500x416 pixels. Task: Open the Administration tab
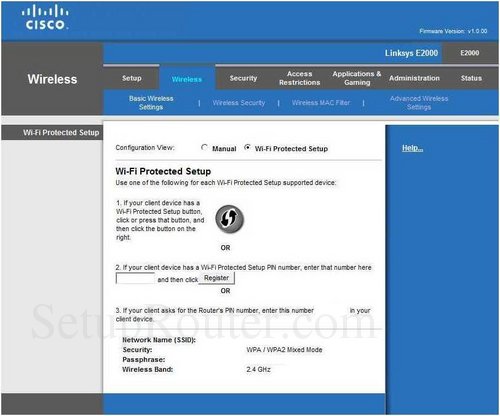[x=414, y=78]
